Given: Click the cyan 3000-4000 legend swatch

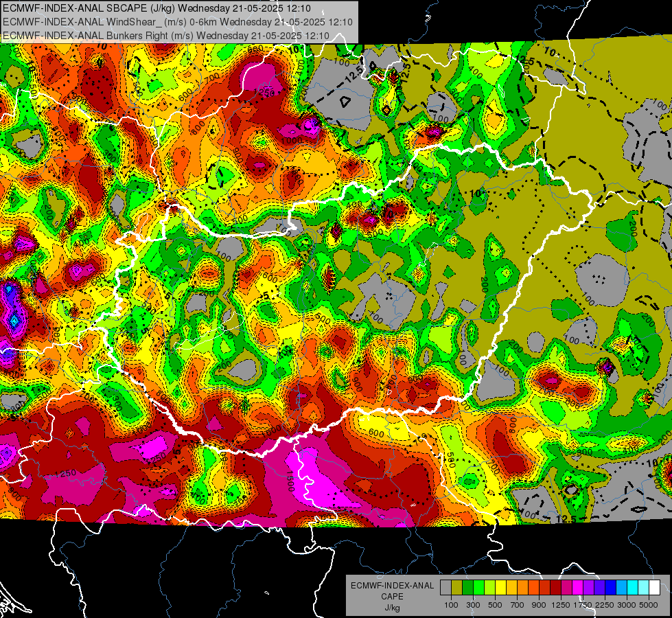Looking at the screenshot, I should tap(633, 587).
